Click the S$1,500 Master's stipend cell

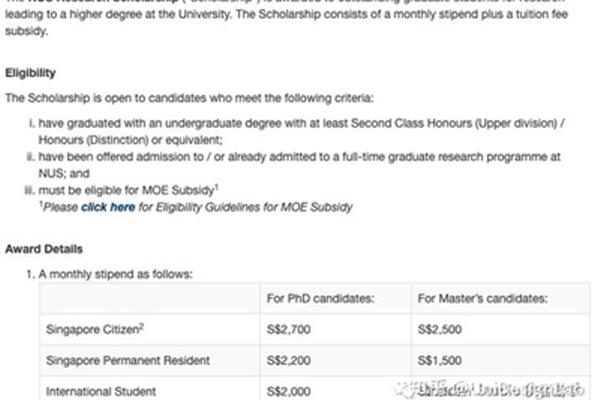(440, 360)
